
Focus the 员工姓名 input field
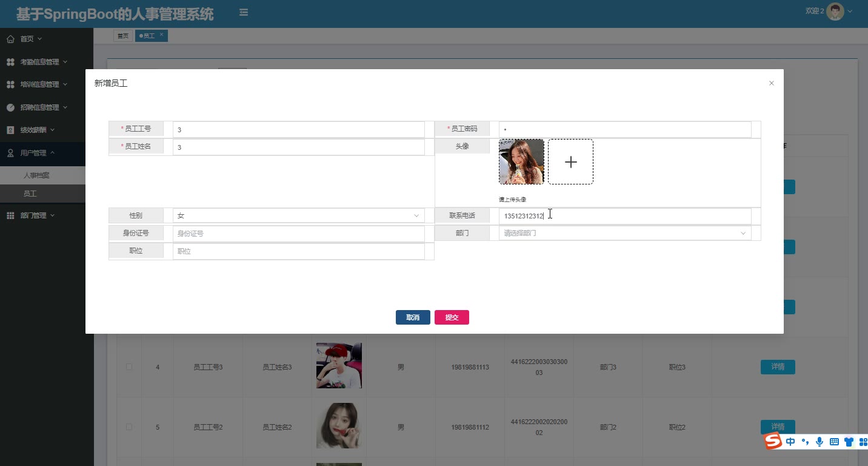[x=298, y=147]
